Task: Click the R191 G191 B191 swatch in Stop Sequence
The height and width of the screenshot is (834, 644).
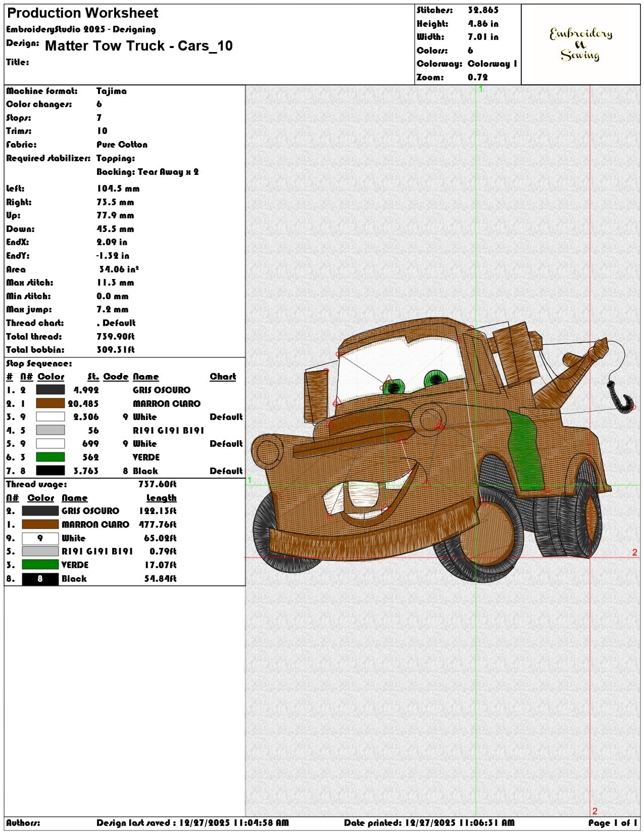Action: (x=51, y=430)
